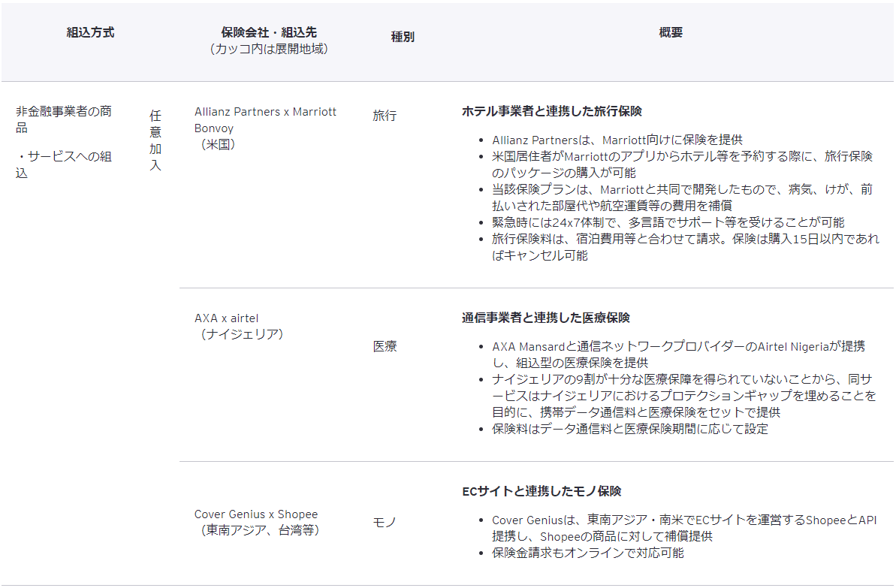Click the heading ECサイトと連携したモノ保険

pyautogui.click(x=541, y=491)
